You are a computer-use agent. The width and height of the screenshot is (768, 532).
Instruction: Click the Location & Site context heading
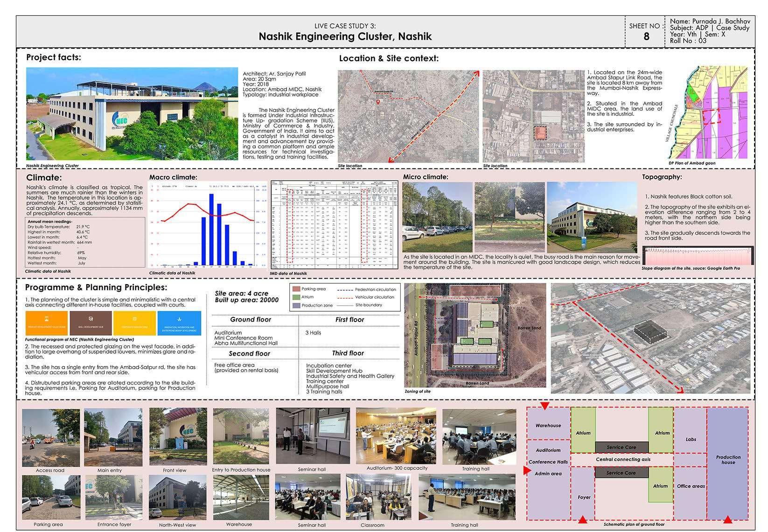point(389,58)
